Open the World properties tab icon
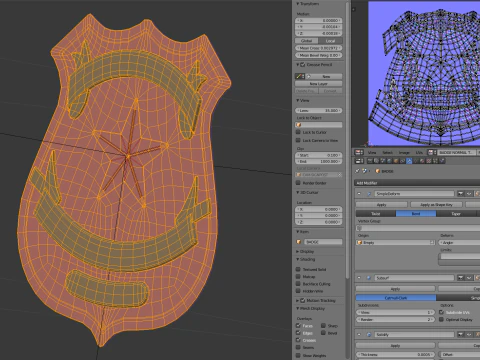 point(389,161)
